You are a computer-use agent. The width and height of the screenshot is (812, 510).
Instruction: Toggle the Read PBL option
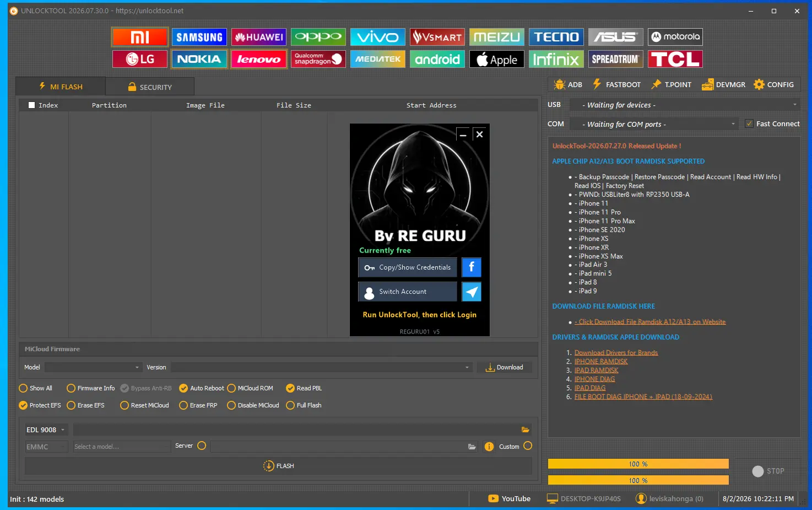(304, 388)
